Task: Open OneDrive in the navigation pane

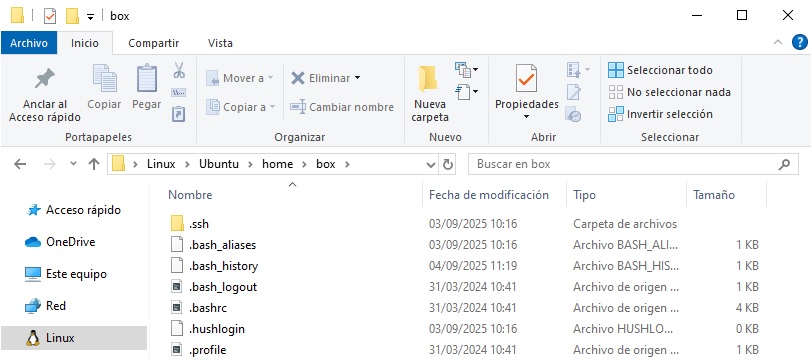Action: 61,242
